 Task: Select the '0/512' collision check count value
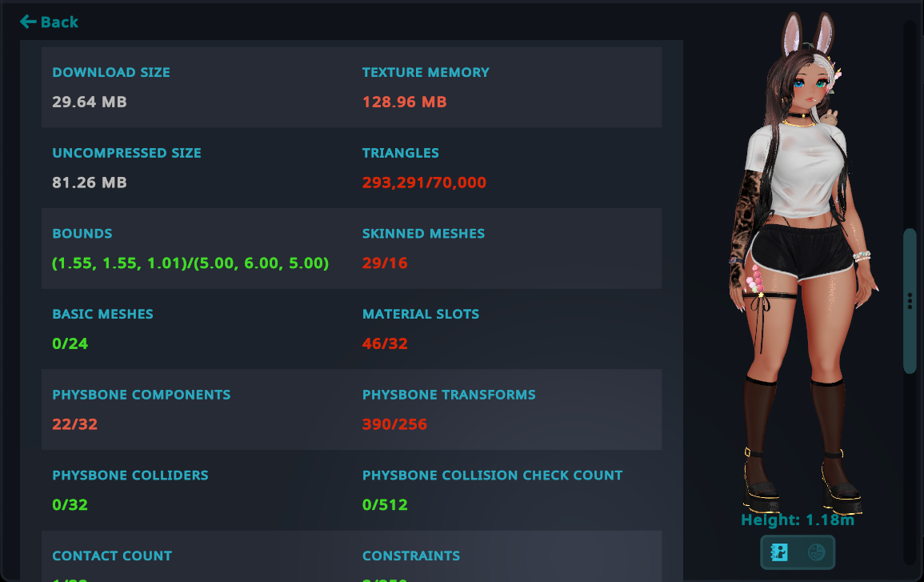point(385,505)
